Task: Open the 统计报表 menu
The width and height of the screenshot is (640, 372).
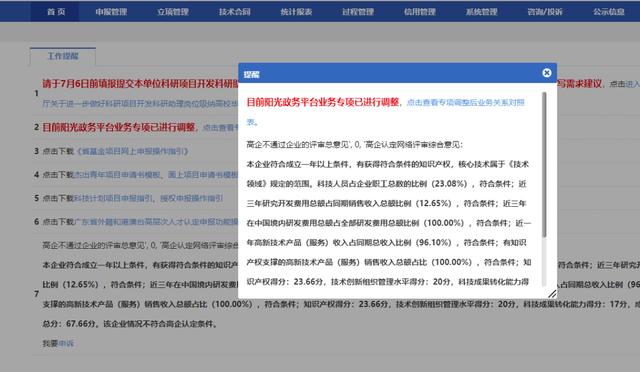Action: tap(296, 12)
